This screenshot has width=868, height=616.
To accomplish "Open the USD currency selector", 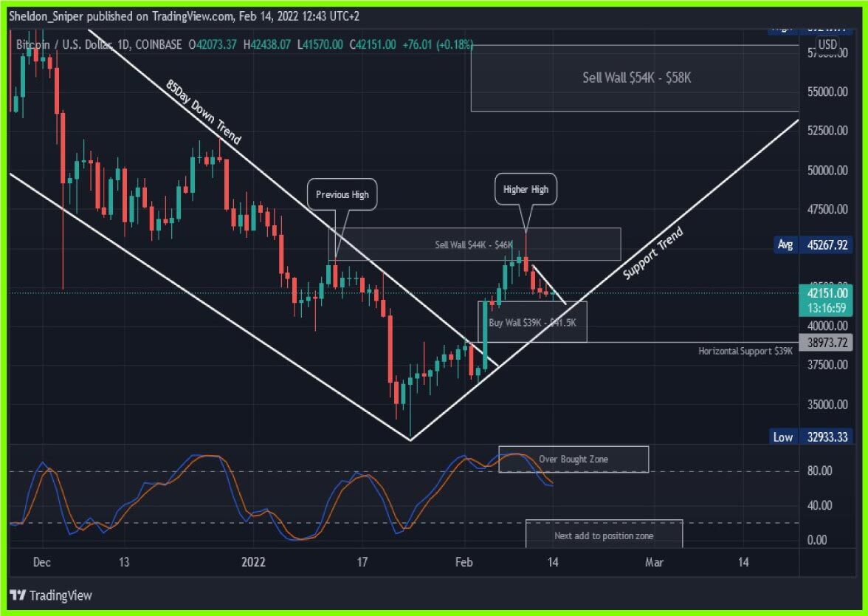I will [827, 44].
